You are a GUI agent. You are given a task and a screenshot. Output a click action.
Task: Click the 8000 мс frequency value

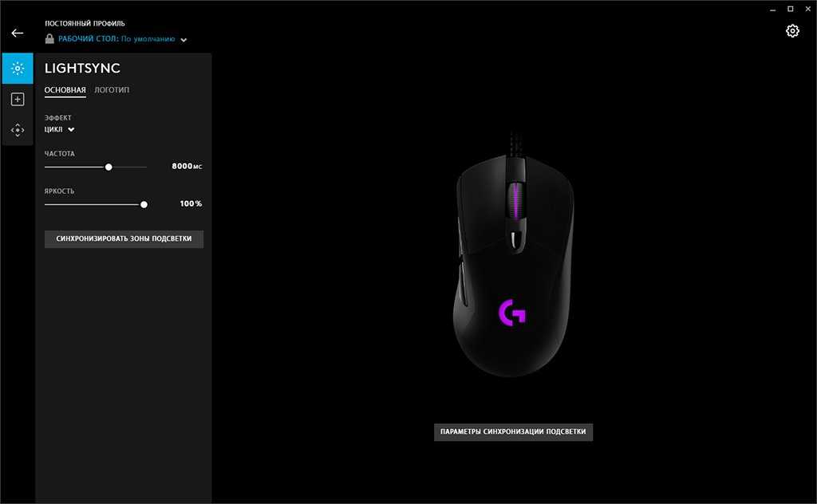click(187, 166)
